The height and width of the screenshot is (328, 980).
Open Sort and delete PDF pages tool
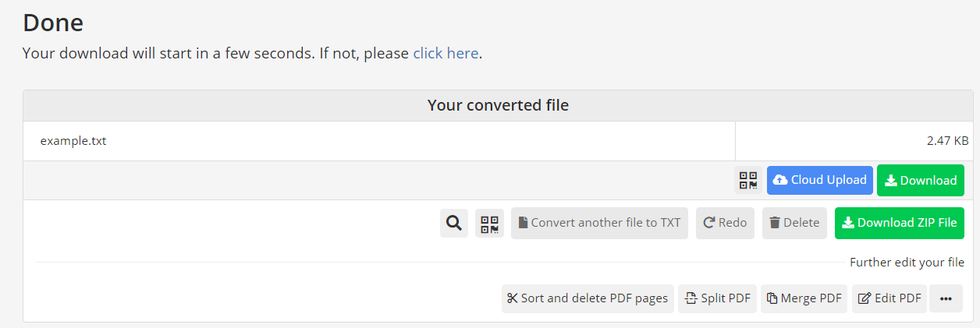588,298
